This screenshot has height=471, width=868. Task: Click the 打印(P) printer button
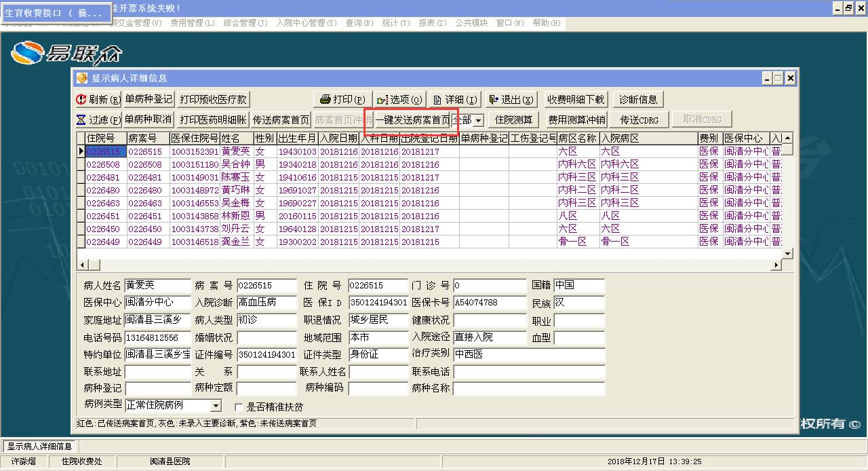[342, 100]
